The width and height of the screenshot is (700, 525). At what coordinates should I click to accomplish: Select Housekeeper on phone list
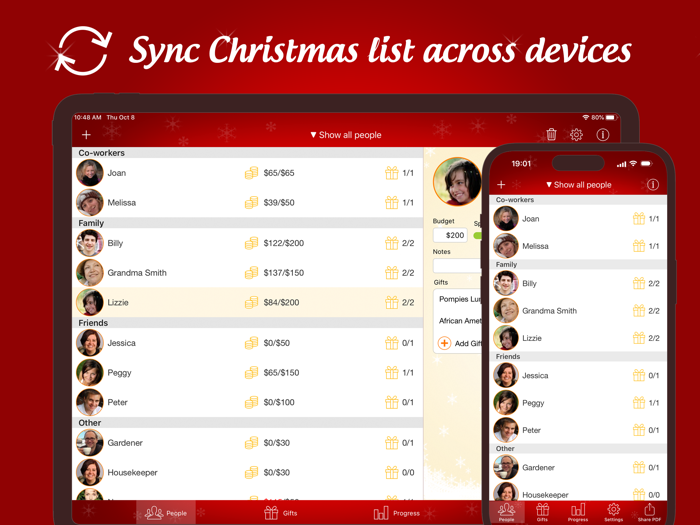[x=578, y=492]
